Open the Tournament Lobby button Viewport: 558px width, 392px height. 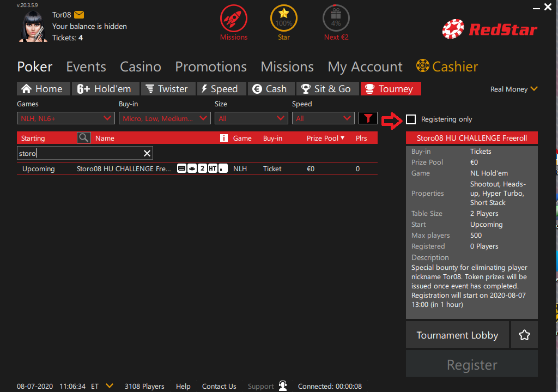(x=457, y=335)
